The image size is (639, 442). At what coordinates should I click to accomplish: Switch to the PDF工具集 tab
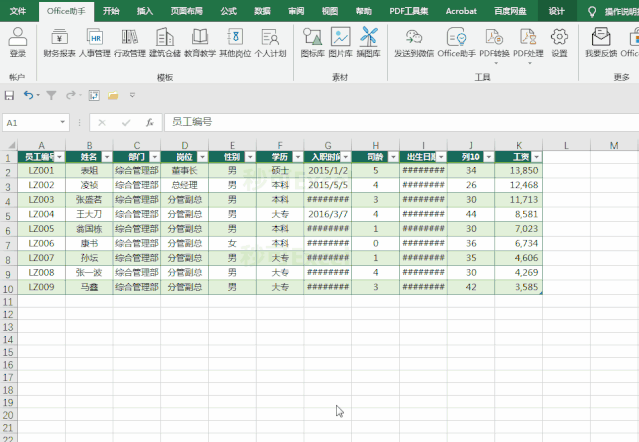(x=409, y=11)
